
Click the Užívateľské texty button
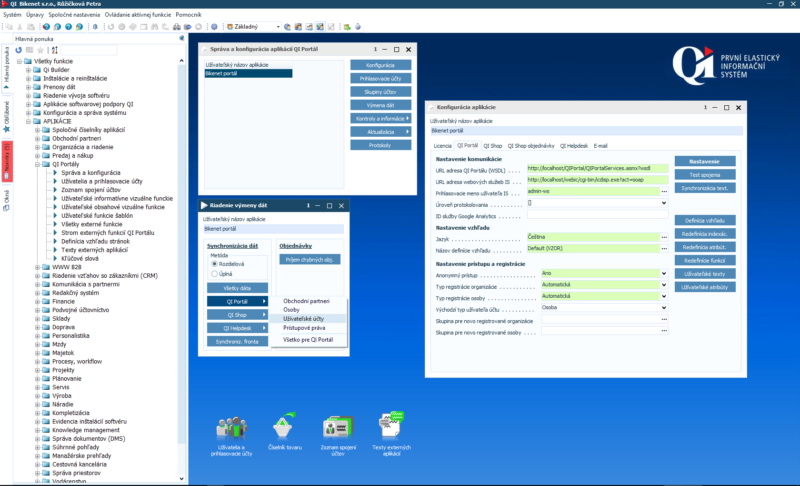click(x=705, y=274)
